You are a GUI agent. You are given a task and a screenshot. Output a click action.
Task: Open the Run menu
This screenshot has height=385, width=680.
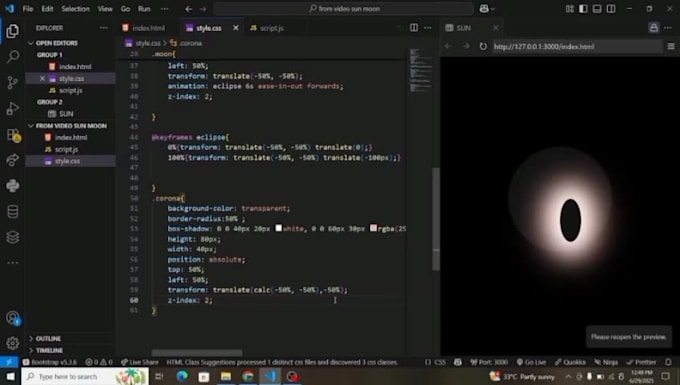point(144,9)
